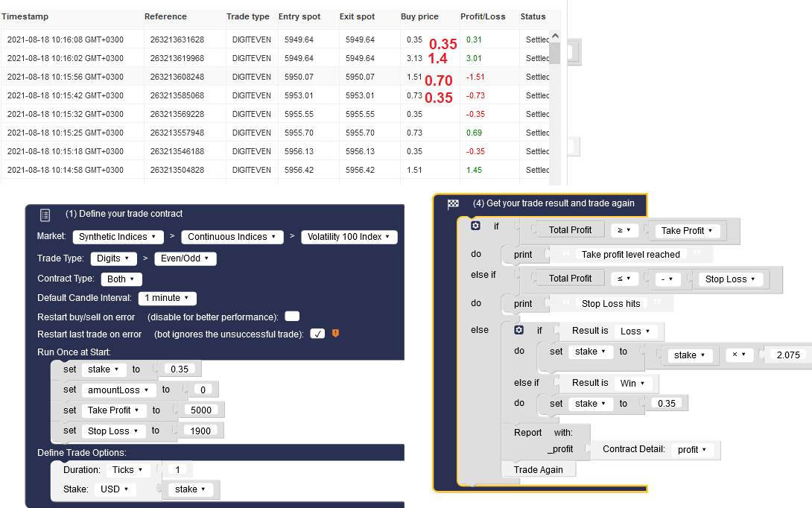
Task: Open the Synthetic Indices market dropdown
Action: (118, 236)
